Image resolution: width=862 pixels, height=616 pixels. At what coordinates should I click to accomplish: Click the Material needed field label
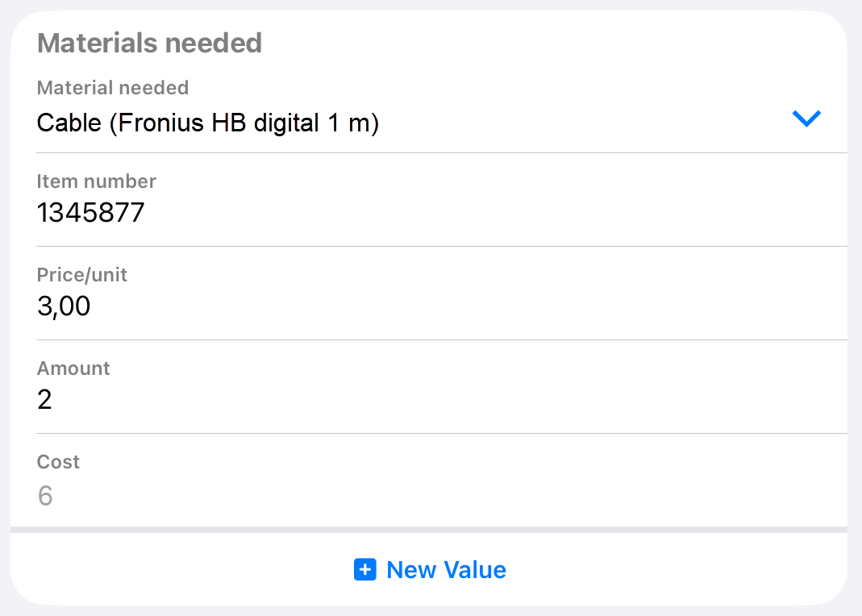click(x=113, y=87)
